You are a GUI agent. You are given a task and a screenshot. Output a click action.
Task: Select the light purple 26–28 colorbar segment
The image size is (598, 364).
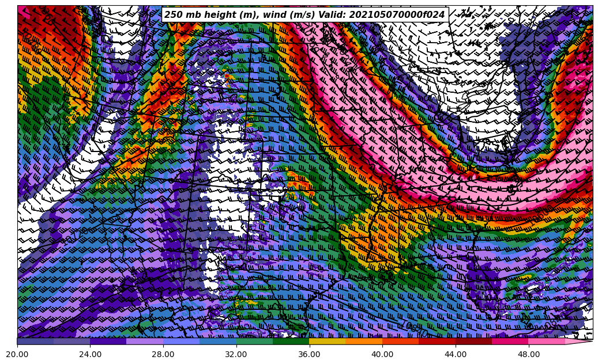tap(145, 342)
